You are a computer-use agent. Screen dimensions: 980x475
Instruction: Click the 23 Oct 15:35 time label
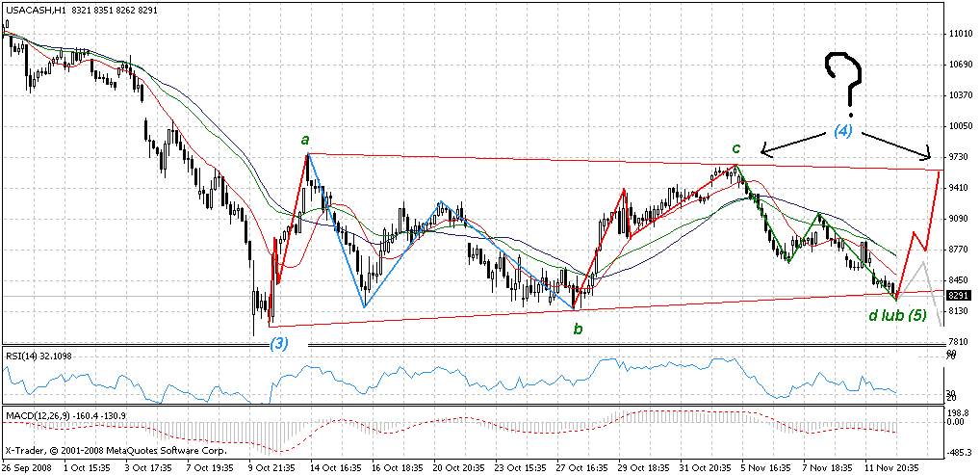point(520,467)
